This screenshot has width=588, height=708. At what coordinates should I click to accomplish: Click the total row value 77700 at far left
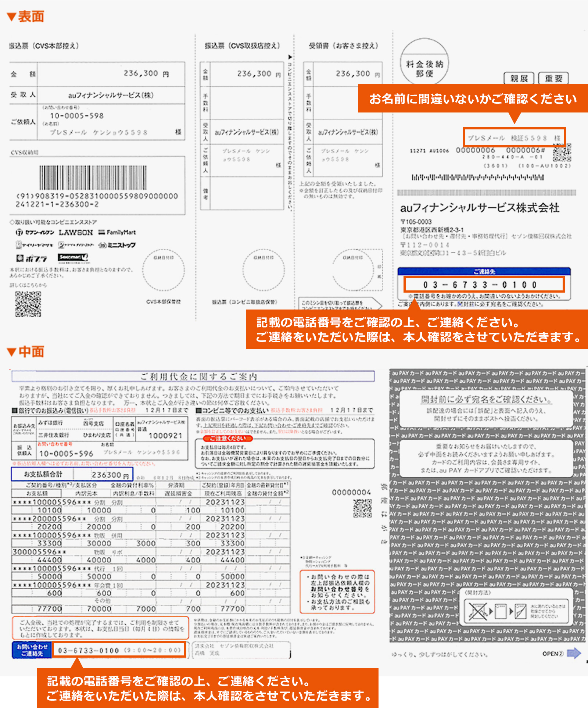49,609
